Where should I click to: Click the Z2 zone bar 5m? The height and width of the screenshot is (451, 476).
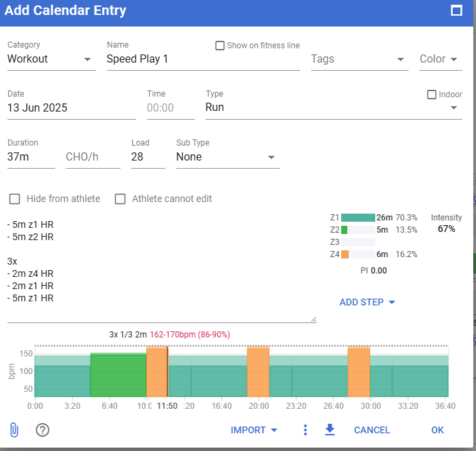pos(358,230)
